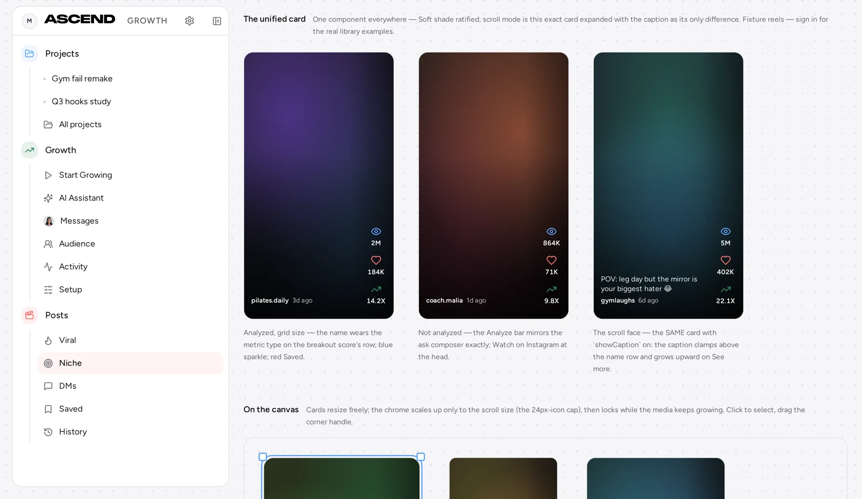Click the M profile avatar
Screen dimensions: 868x499
[x=29, y=21]
